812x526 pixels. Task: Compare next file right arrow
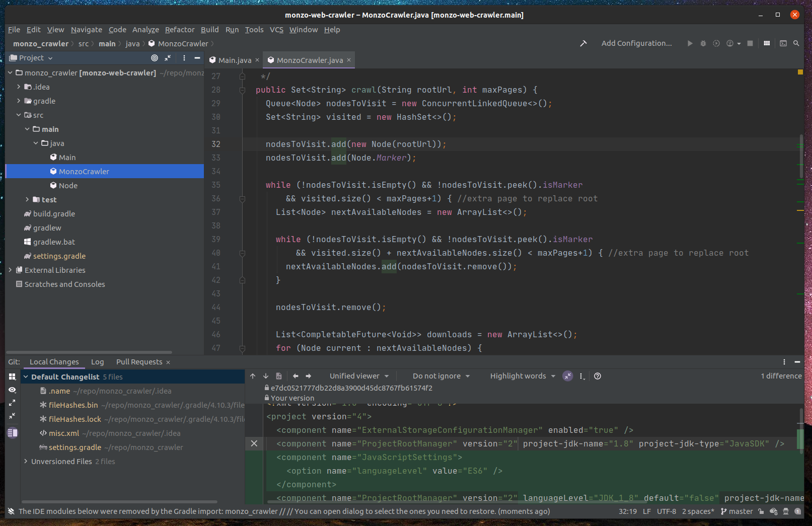click(309, 376)
